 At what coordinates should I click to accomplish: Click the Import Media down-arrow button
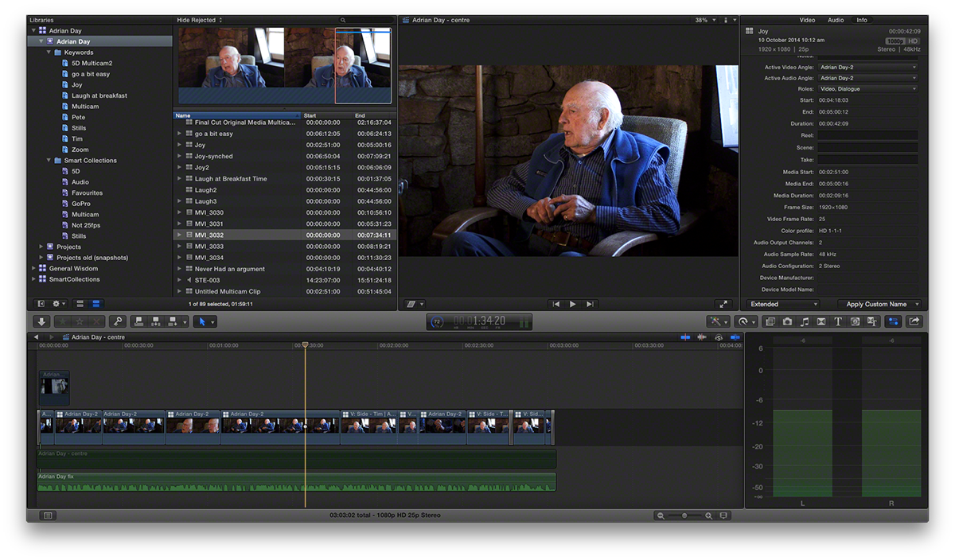[x=41, y=321]
